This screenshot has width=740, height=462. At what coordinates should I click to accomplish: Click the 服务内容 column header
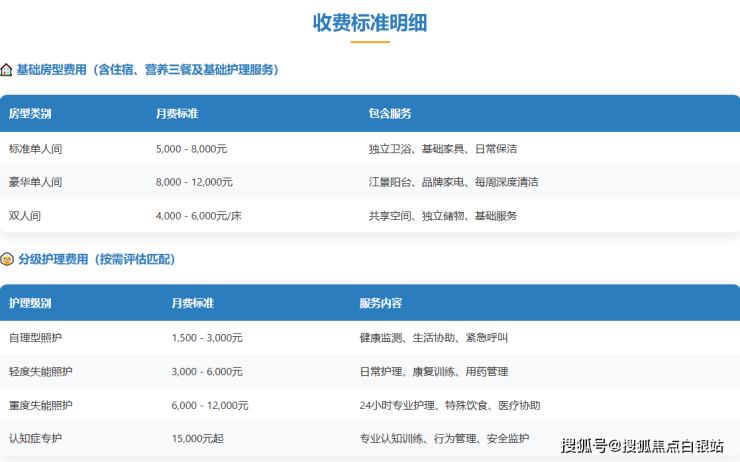381,303
